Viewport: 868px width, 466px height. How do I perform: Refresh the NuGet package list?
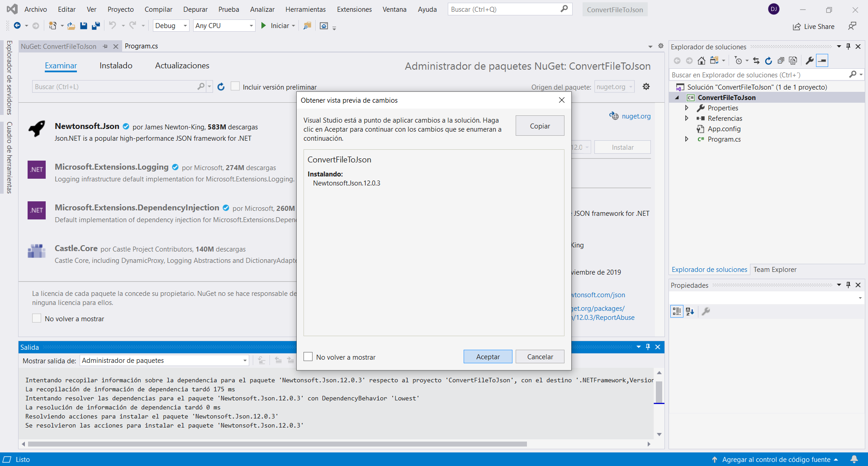point(221,87)
